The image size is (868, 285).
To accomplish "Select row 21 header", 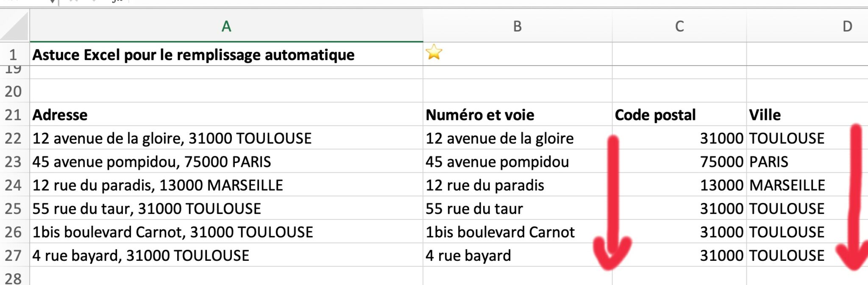I will coord(14,114).
